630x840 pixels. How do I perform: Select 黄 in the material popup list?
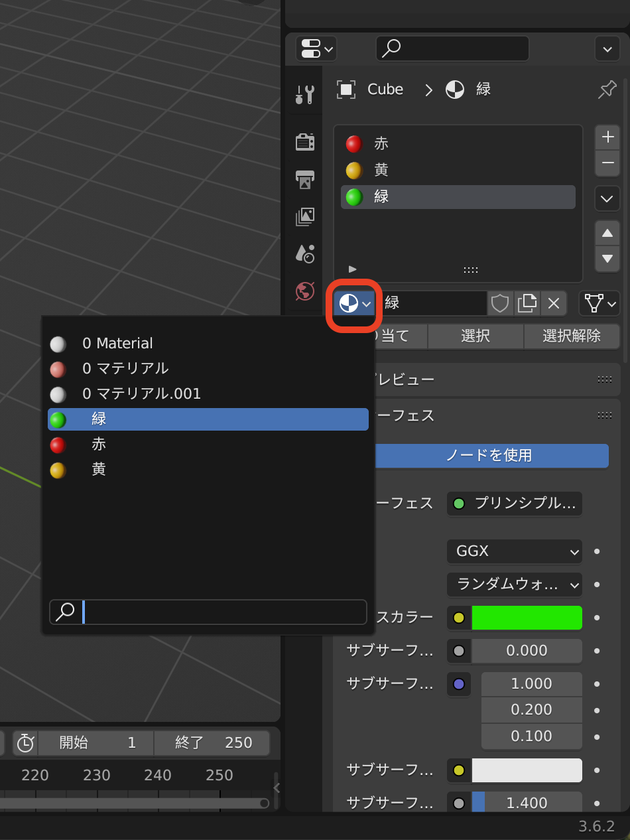coord(208,470)
